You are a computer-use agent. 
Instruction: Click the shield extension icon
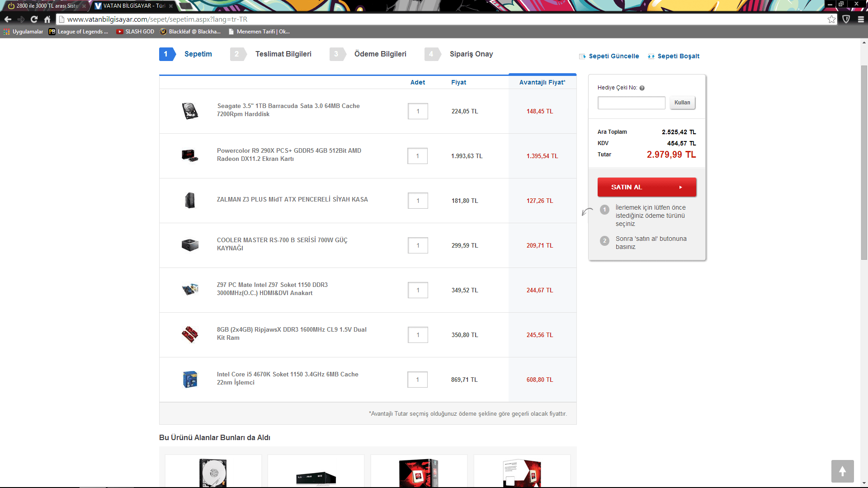tap(846, 19)
